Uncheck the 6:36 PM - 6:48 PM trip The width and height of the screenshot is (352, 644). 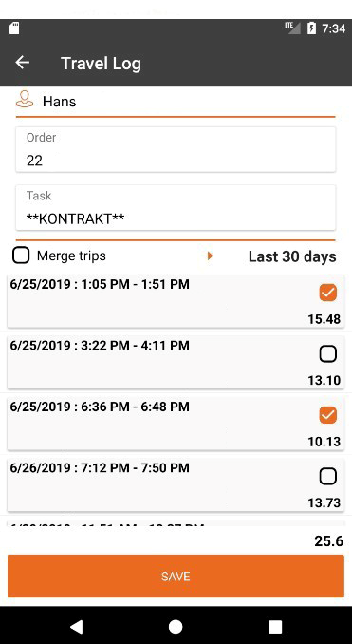[x=327, y=415]
